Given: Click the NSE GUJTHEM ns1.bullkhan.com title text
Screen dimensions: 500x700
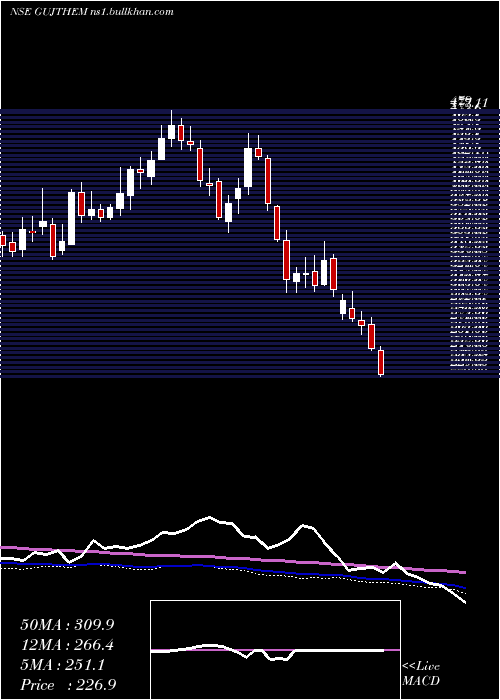Looking at the screenshot, I should point(92,12).
